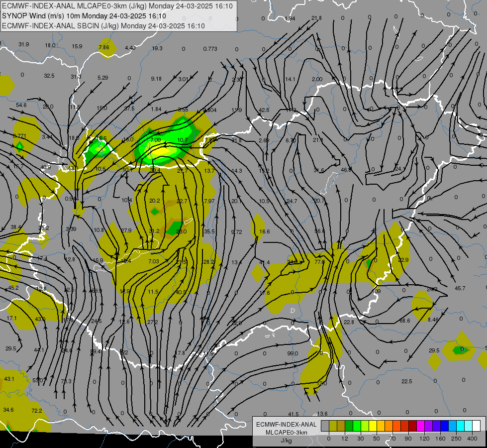
Task: Click the map value 68.6
Action: point(405,321)
